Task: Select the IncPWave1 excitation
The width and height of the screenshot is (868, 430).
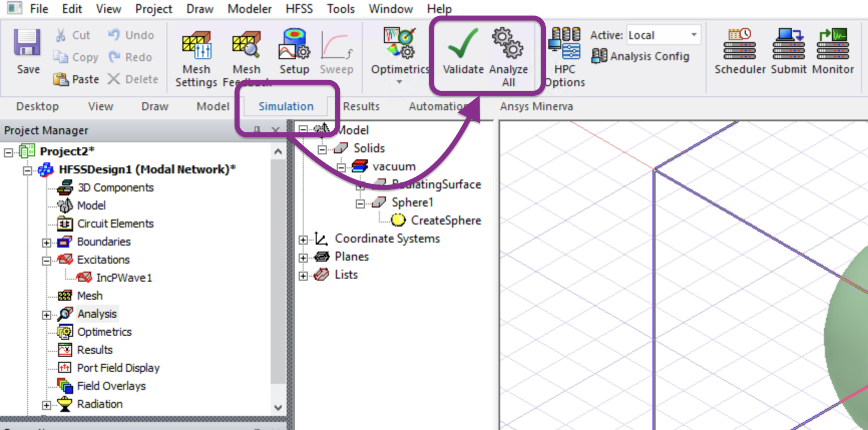Action: pyautogui.click(x=124, y=278)
